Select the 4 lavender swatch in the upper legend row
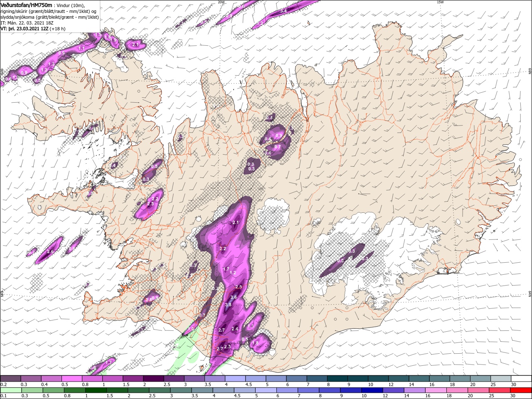 235,379
